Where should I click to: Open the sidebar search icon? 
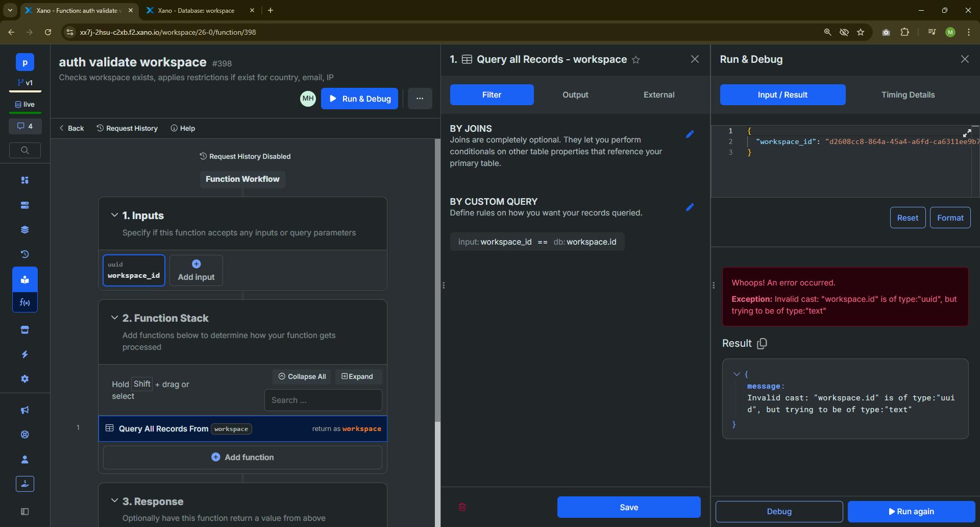click(x=25, y=150)
